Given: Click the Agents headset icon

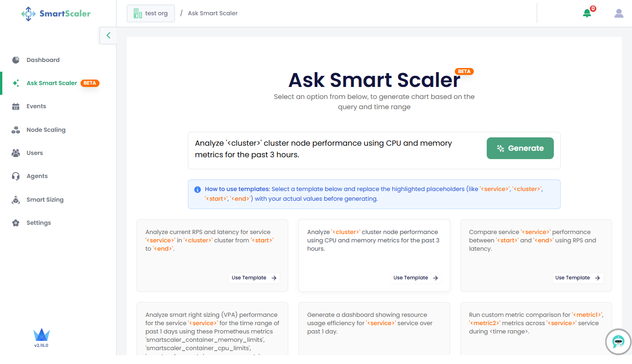Looking at the screenshot, I should pos(16,176).
